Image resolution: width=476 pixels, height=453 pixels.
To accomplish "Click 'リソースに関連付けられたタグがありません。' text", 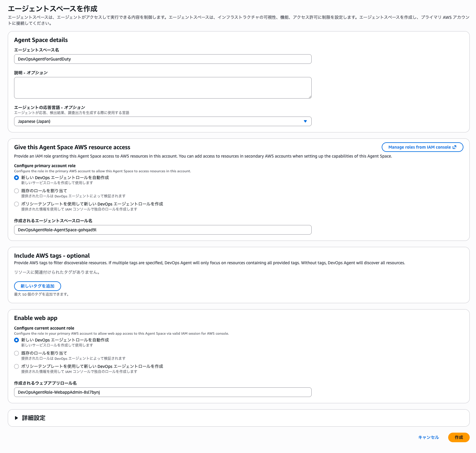I will click(x=57, y=272).
